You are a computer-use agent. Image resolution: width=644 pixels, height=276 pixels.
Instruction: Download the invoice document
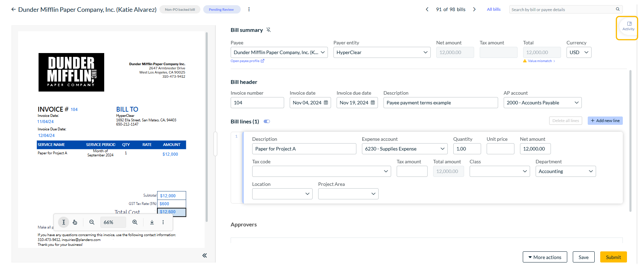pos(152,222)
